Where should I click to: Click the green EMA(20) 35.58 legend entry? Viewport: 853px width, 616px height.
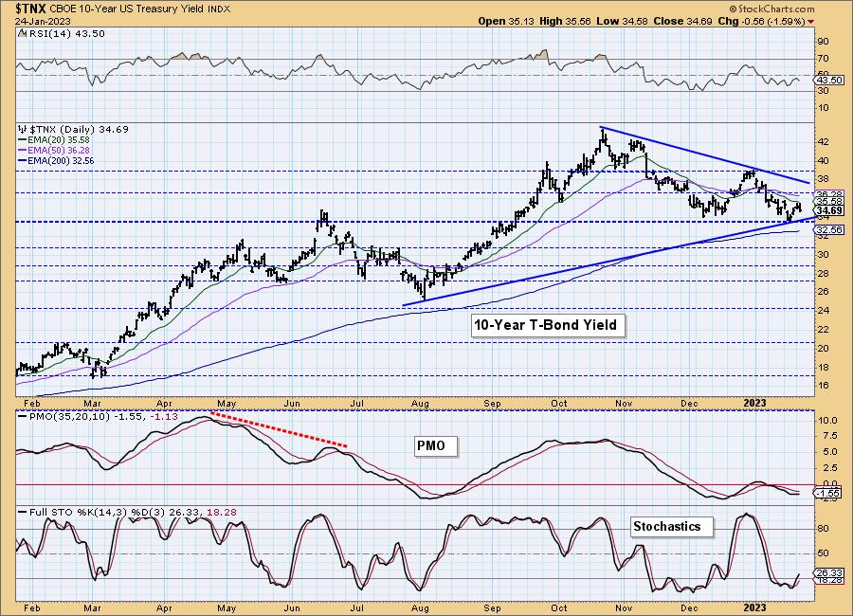point(54,140)
